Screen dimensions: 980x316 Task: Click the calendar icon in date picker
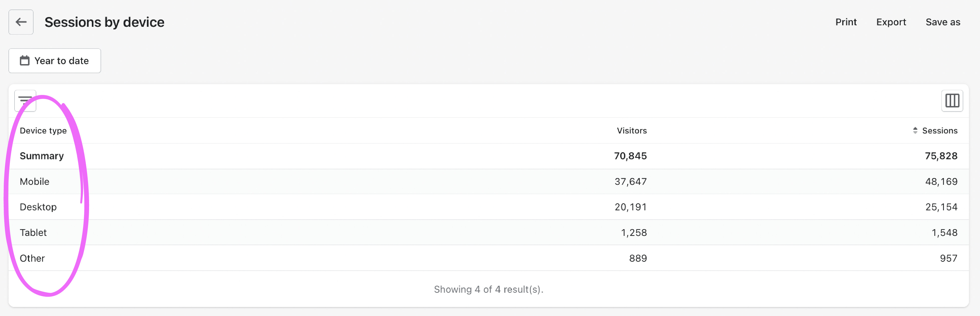click(25, 61)
